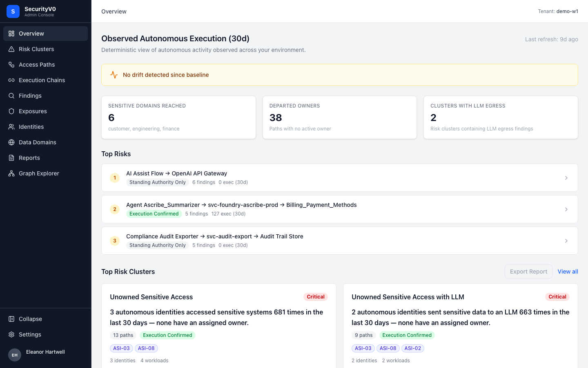
Task: Open Settings from the sidebar
Action: click(45, 334)
